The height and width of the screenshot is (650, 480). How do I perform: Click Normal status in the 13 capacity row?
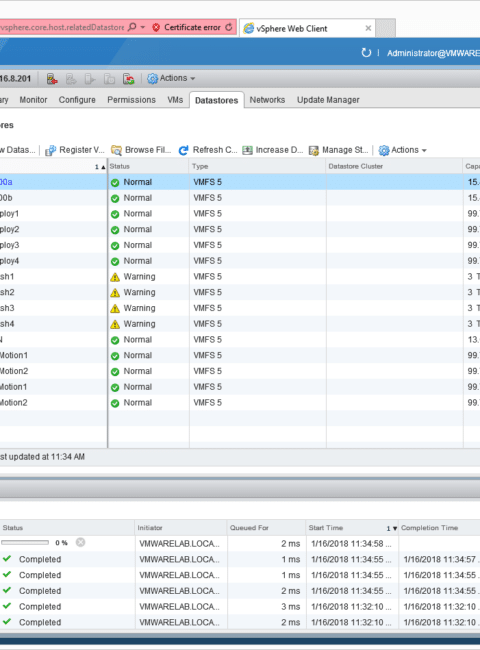(x=138, y=340)
